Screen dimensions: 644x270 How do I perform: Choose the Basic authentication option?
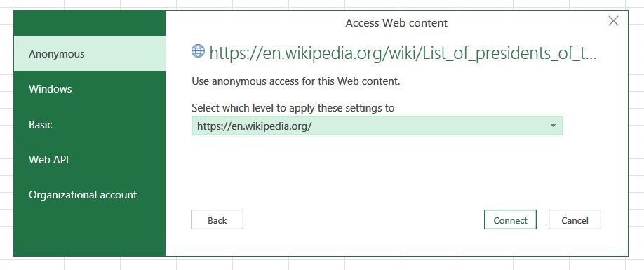(x=90, y=124)
